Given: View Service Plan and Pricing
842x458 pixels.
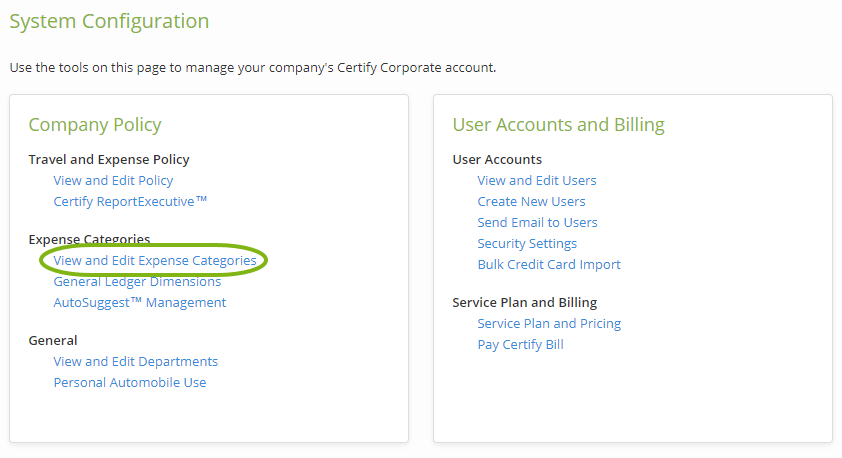Looking at the screenshot, I should pyautogui.click(x=549, y=324).
